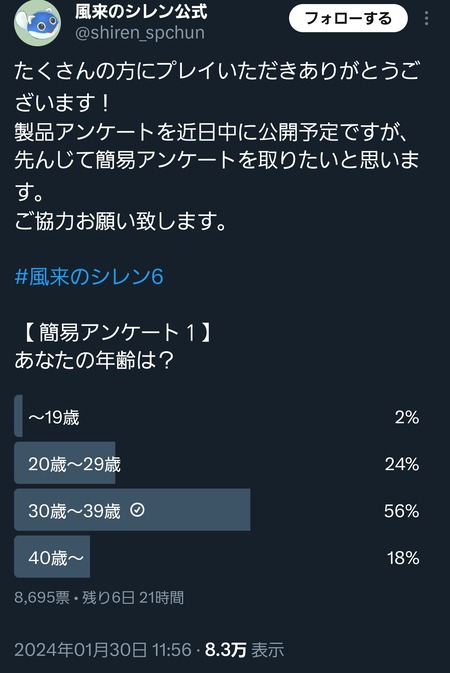
Task: Click the poll question あなたの年齢は？
Action: pyautogui.click(x=94, y=360)
